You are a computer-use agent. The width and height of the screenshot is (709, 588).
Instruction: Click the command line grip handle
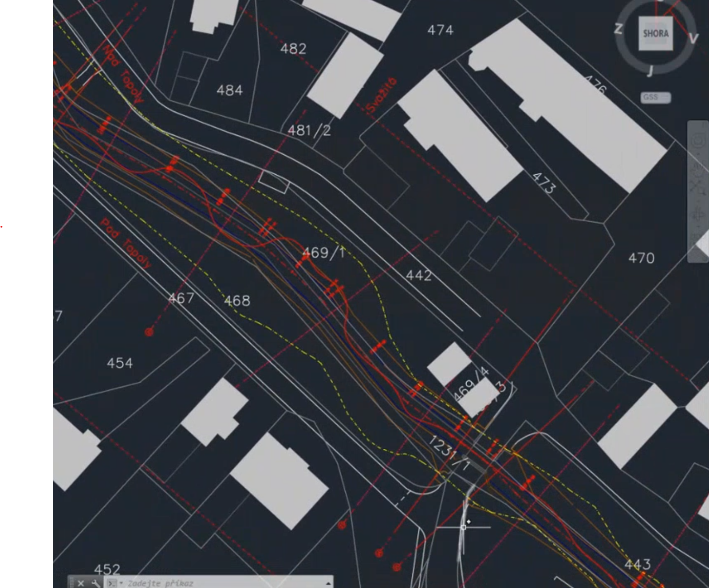click(71, 583)
